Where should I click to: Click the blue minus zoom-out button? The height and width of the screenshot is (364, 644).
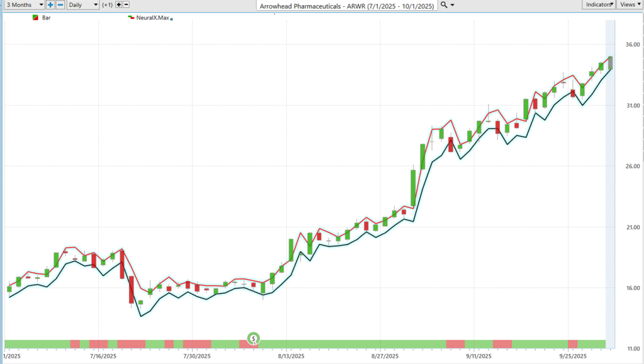coord(60,5)
